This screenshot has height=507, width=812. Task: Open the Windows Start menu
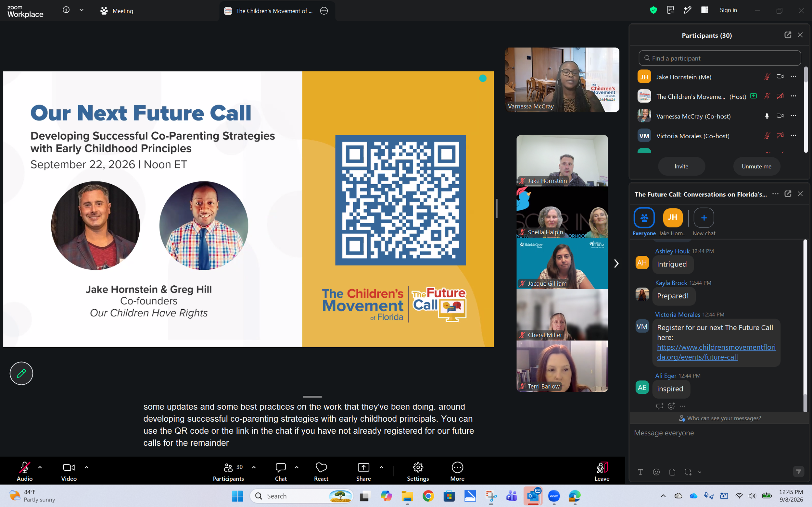click(237, 496)
